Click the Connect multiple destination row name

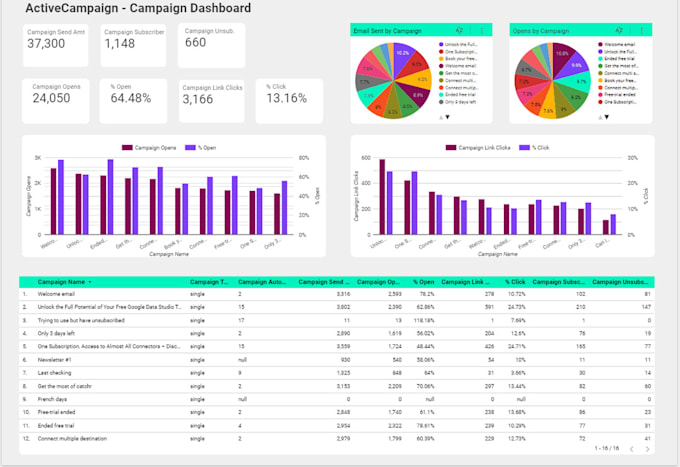pyautogui.click(x=72, y=438)
